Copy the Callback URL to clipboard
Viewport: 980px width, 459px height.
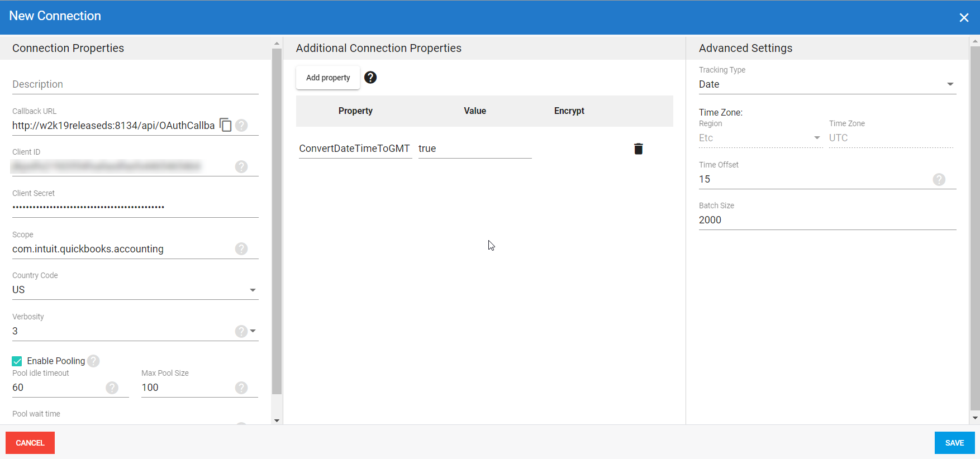(x=225, y=125)
